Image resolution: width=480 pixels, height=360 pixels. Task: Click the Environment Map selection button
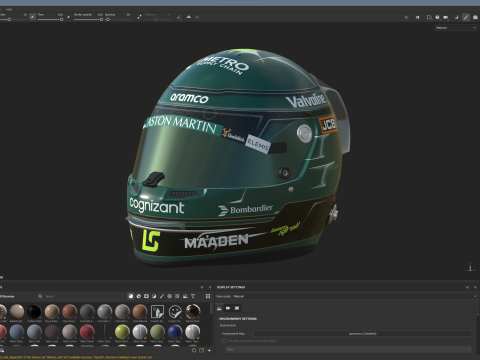coord(362,333)
